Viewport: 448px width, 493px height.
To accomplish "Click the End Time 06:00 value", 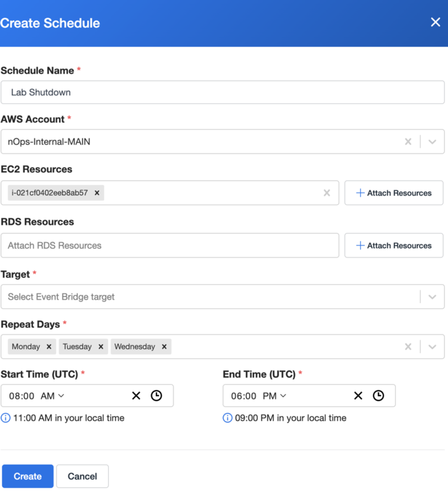I will [x=244, y=396].
